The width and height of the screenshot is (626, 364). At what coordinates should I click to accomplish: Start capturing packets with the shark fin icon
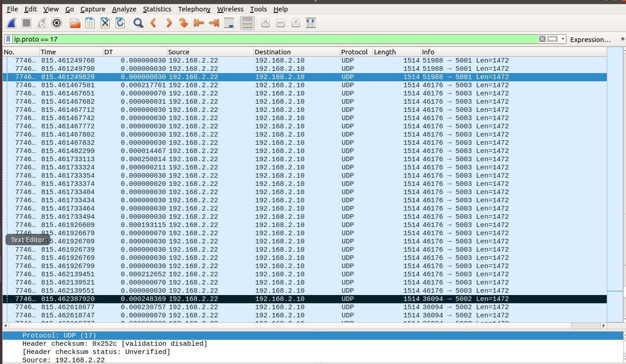pyautogui.click(x=12, y=23)
